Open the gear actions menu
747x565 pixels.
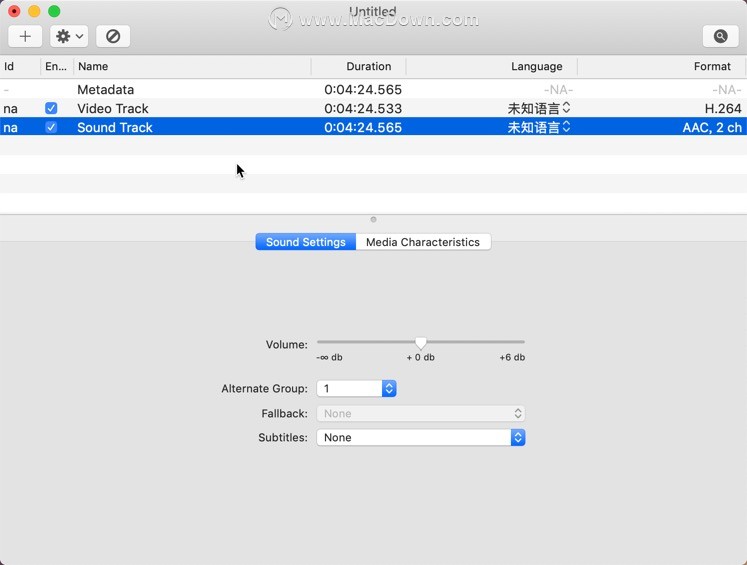coord(69,36)
